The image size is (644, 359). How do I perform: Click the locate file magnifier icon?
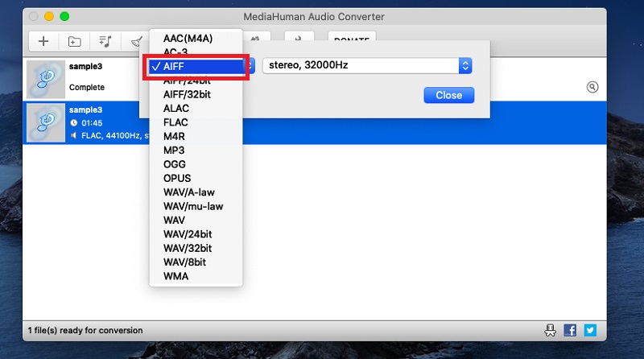pyautogui.click(x=592, y=87)
